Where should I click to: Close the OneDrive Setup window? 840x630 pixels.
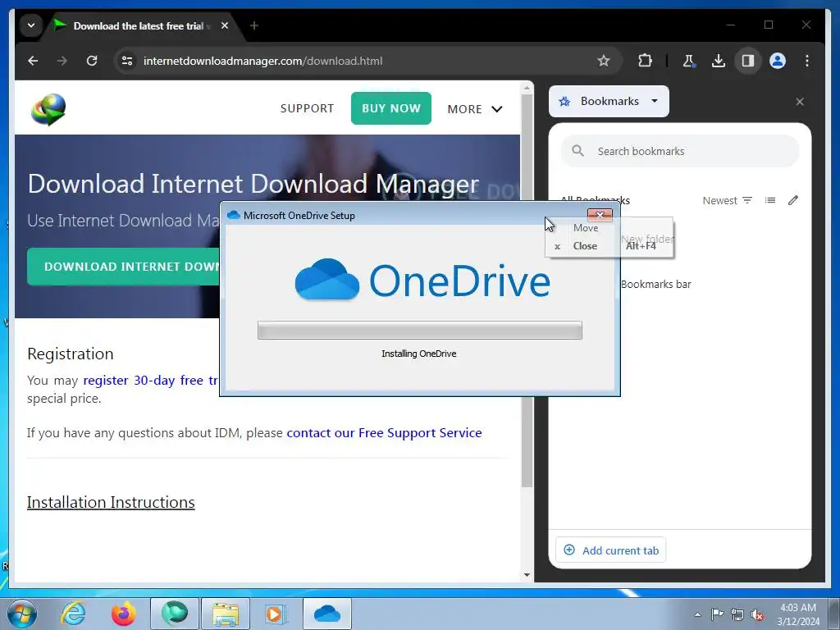[x=600, y=215]
